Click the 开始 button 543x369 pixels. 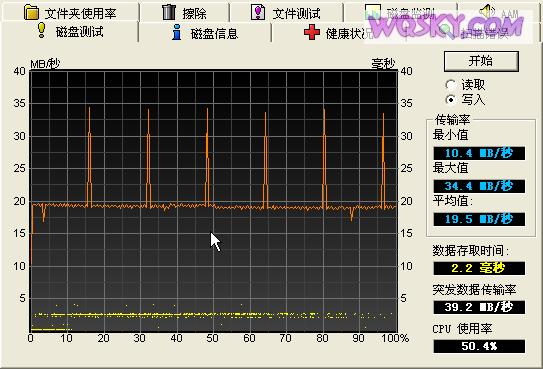(x=481, y=61)
